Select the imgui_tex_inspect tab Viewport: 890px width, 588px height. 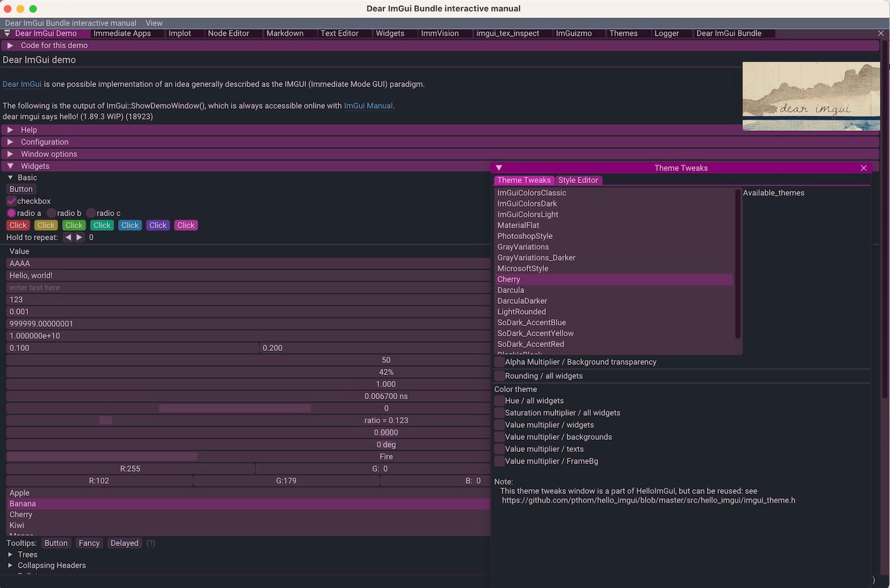coord(508,33)
